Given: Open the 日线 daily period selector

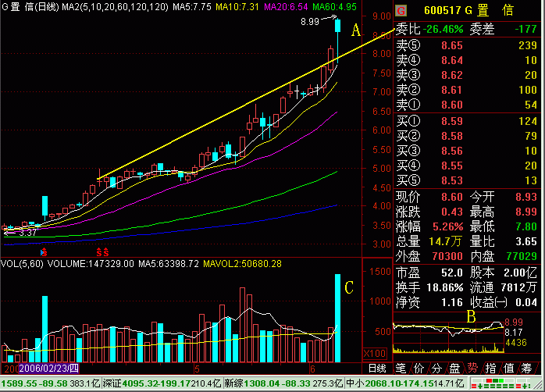Looking at the screenshot, I should (x=377, y=368).
